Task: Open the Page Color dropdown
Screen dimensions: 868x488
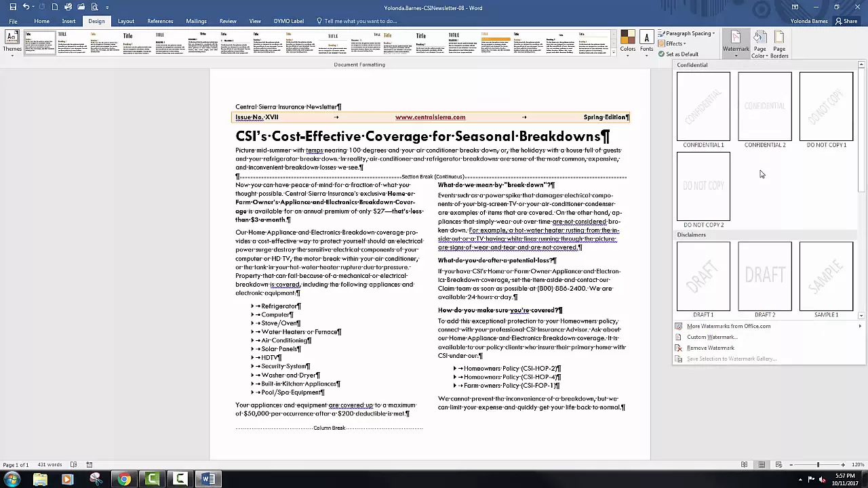Action: pos(760,43)
